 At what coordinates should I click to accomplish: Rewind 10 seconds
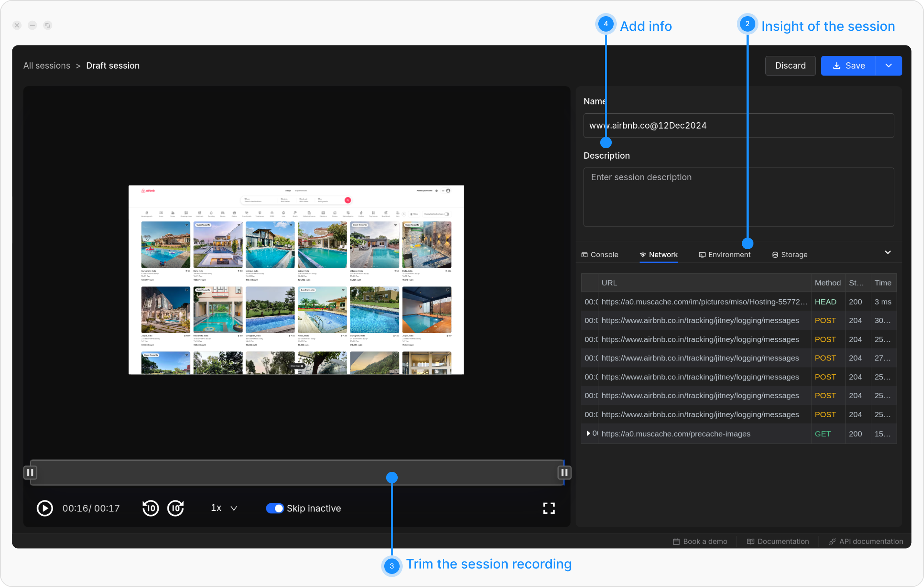(x=150, y=508)
